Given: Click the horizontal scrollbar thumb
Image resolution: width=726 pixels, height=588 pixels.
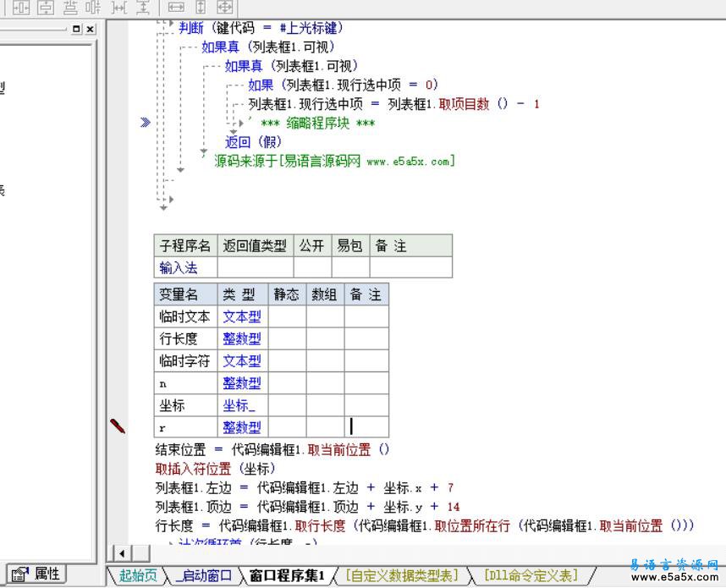Looking at the screenshot, I should [141, 553].
